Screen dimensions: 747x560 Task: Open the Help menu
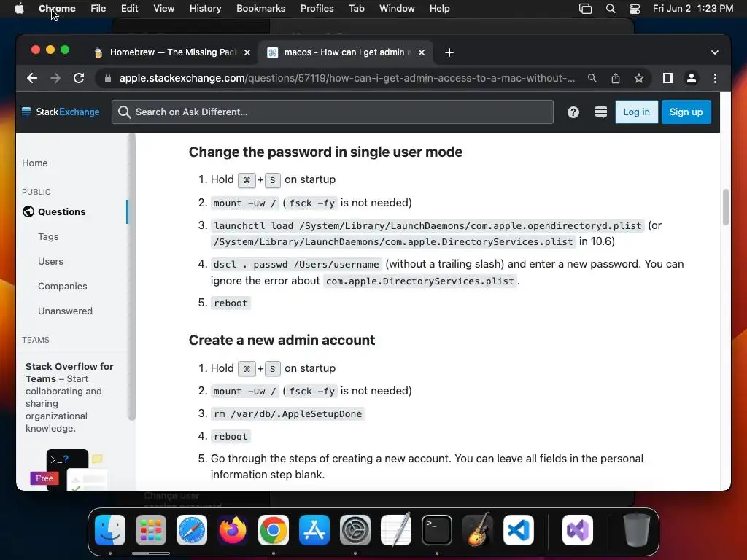439,9
